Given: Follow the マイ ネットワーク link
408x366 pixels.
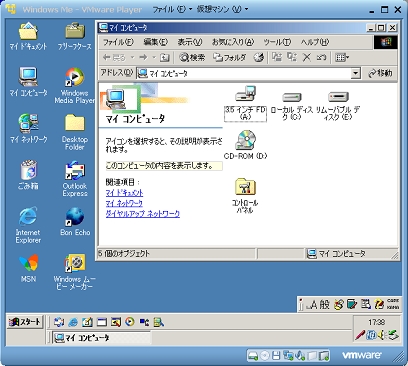Looking at the screenshot, I should click(124, 203).
